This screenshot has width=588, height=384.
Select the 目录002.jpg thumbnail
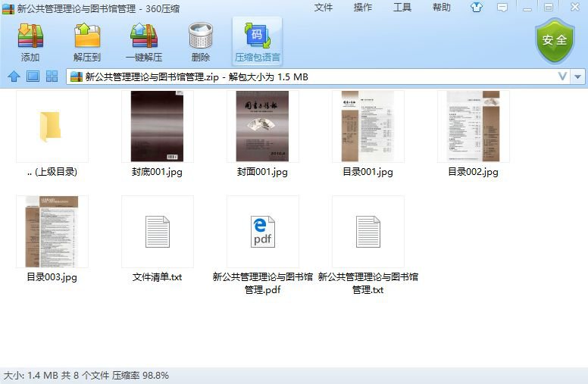pyautogui.click(x=474, y=126)
